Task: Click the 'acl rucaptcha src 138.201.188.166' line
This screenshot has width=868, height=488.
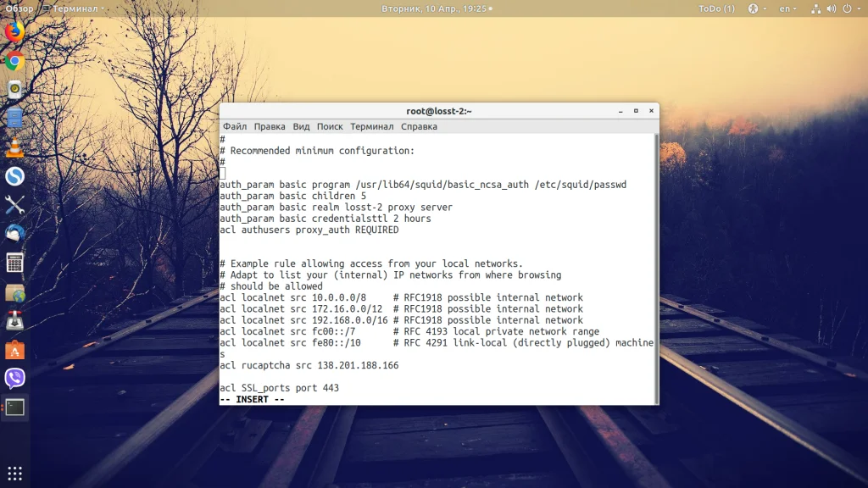Action: click(309, 365)
